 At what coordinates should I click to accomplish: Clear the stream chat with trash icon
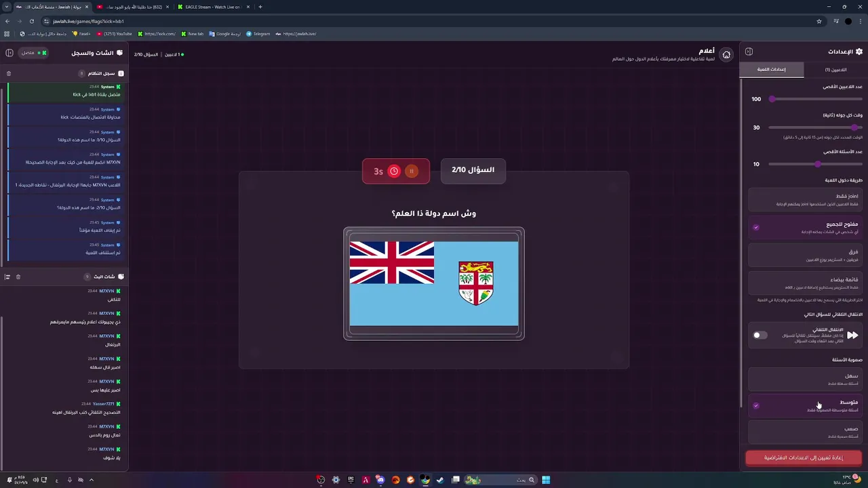(x=18, y=277)
